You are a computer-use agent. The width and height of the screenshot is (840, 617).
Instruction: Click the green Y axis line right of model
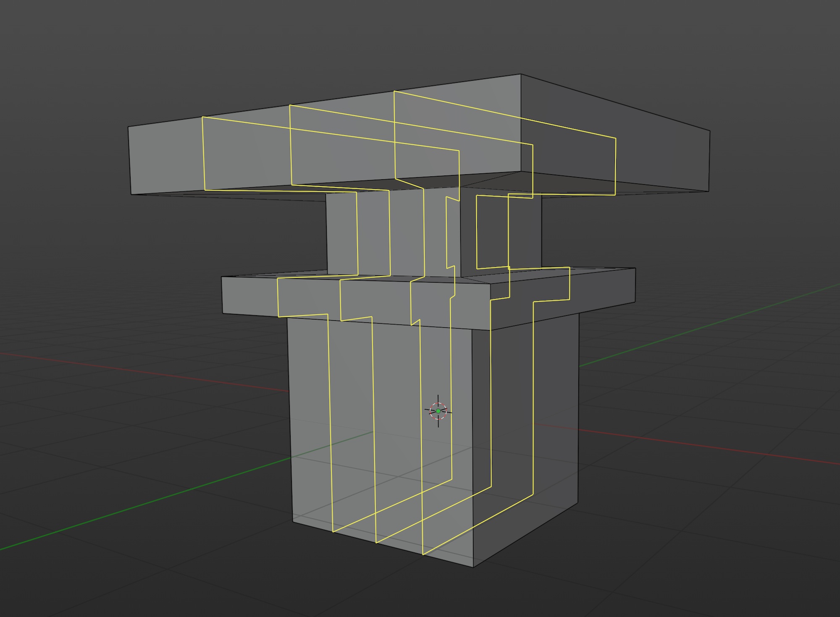point(714,323)
